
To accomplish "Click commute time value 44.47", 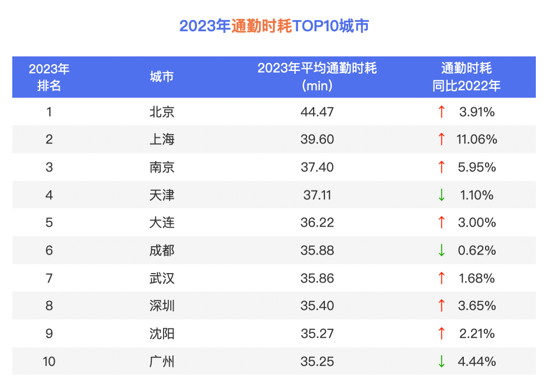I will 317,112.
